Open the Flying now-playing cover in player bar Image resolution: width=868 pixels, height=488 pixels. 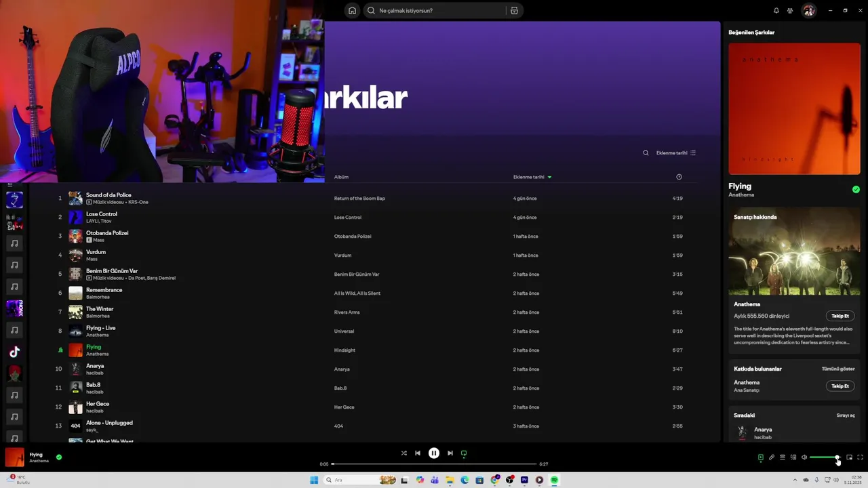(x=14, y=457)
